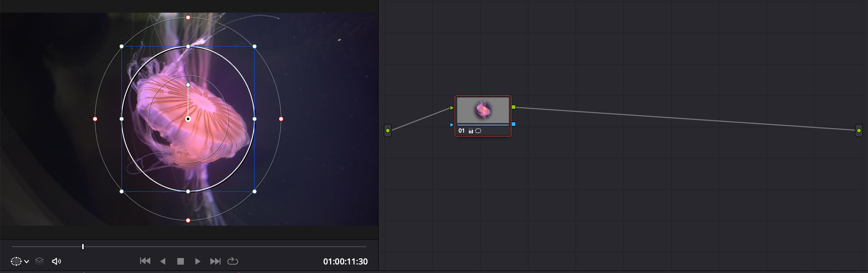
Task: Click the window's bottom-center resize handle
Action: pos(188,192)
